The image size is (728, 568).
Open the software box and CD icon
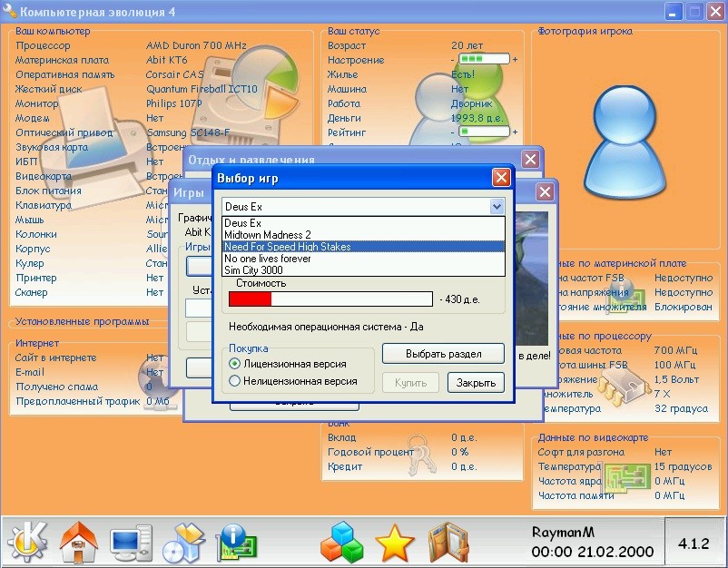click(184, 542)
